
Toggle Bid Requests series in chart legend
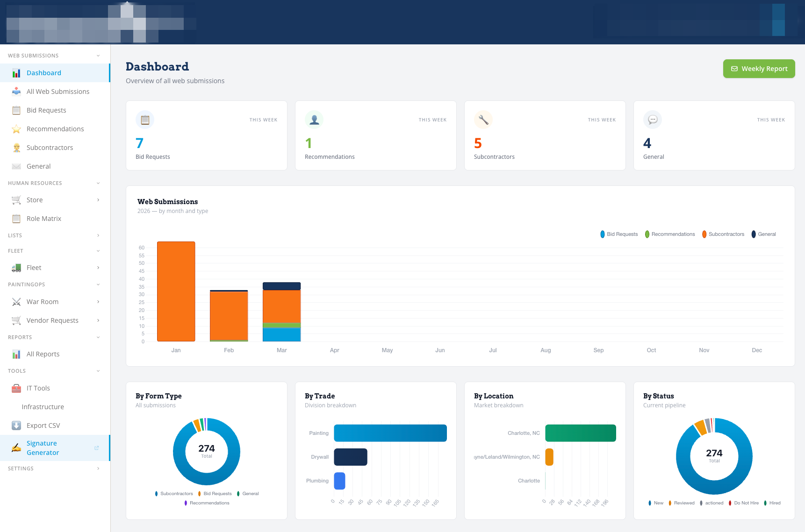(x=619, y=234)
